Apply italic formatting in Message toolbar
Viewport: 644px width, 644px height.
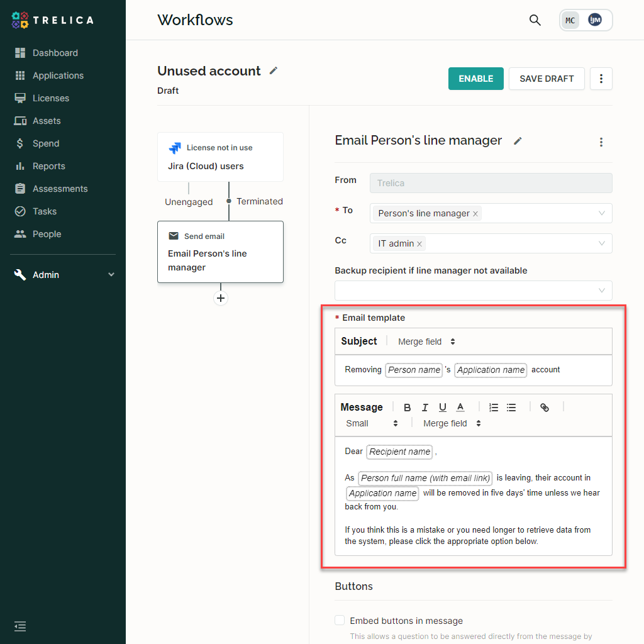425,408
